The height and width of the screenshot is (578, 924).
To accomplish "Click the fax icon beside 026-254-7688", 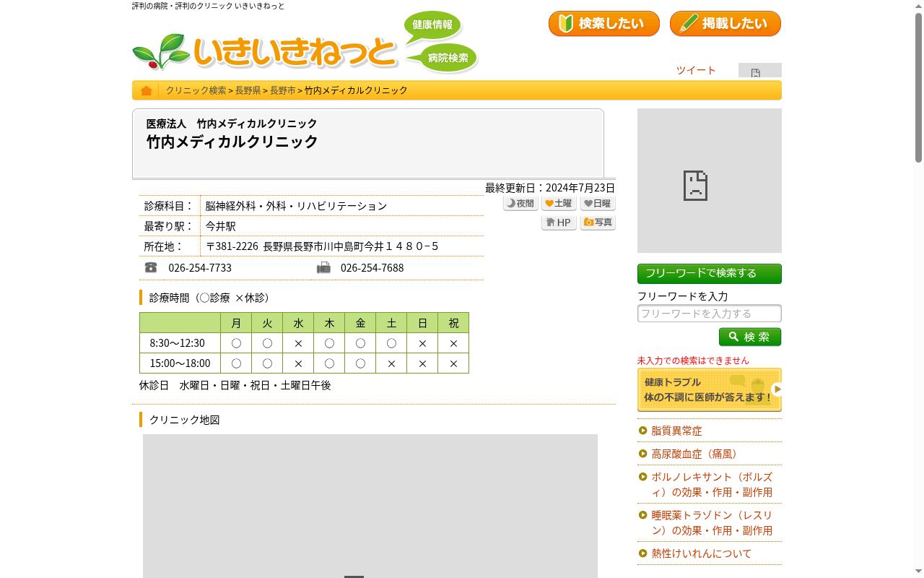I will point(323,267).
